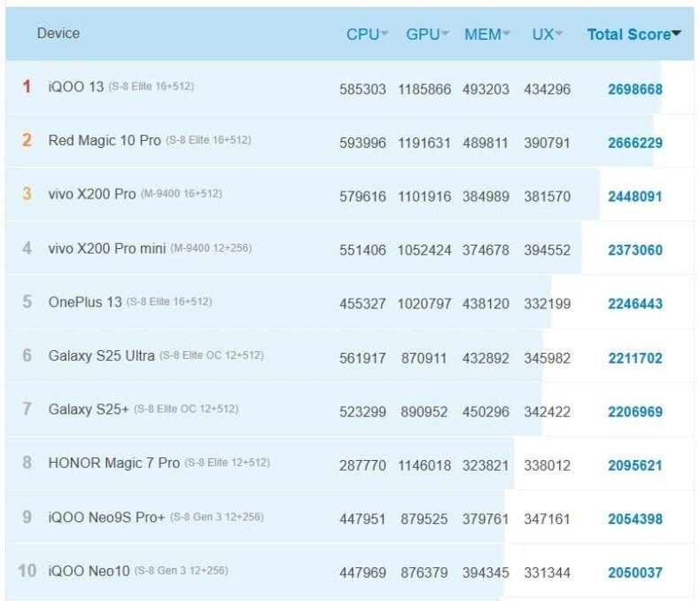Select total score 2206969
The height and width of the screenshot is (601, 700).
tap(634, 411)
